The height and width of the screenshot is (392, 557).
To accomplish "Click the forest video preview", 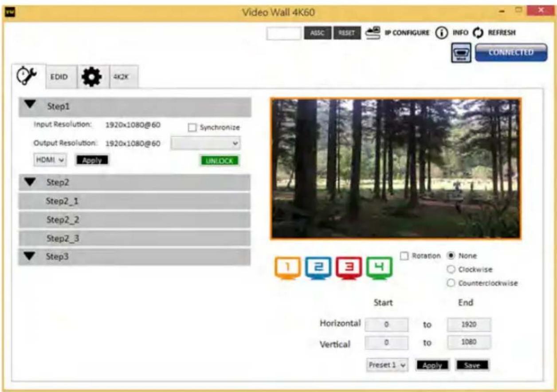I will (396, 169).
